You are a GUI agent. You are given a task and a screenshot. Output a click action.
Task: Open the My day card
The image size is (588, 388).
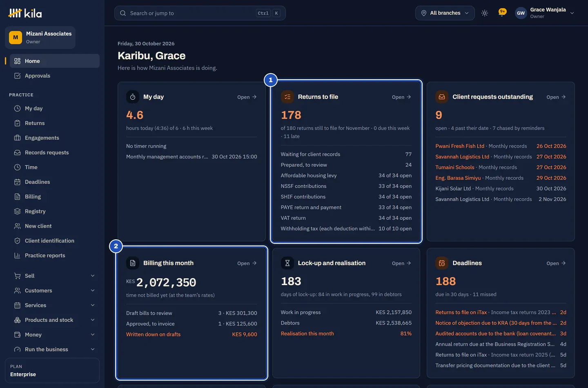pyautogui.click(x=247, y=97)
